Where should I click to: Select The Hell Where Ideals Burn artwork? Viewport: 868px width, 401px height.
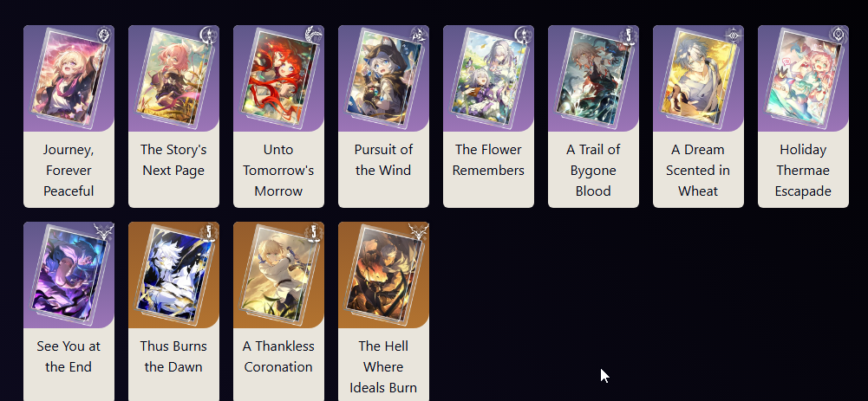click(383, 275)
